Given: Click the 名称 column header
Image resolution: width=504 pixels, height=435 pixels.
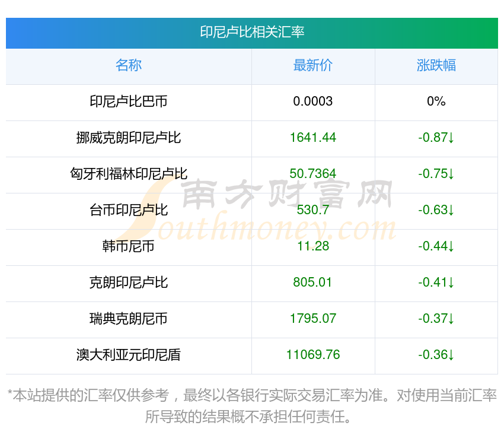Looking at the screenshot, I should pos(129,65).
